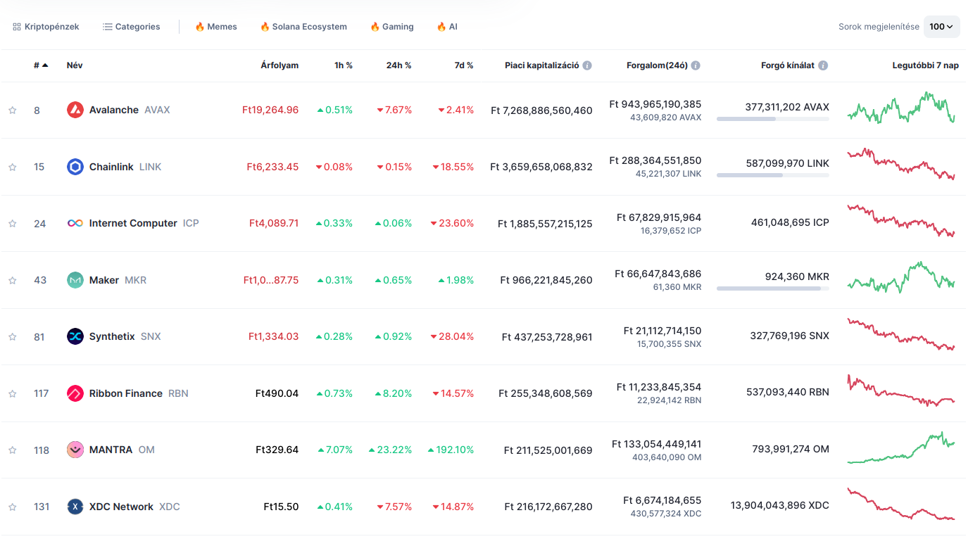Viewport: 980px width, 539px height.
Task: Toggle watchlist star for Internet Computer
Action: (12, 224)
